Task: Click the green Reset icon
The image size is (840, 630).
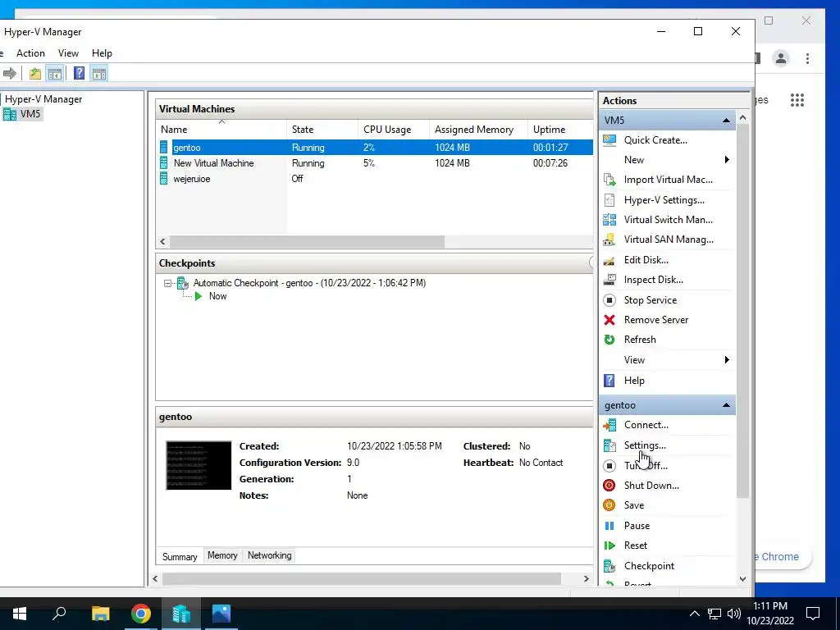Action: pos(609,546)
